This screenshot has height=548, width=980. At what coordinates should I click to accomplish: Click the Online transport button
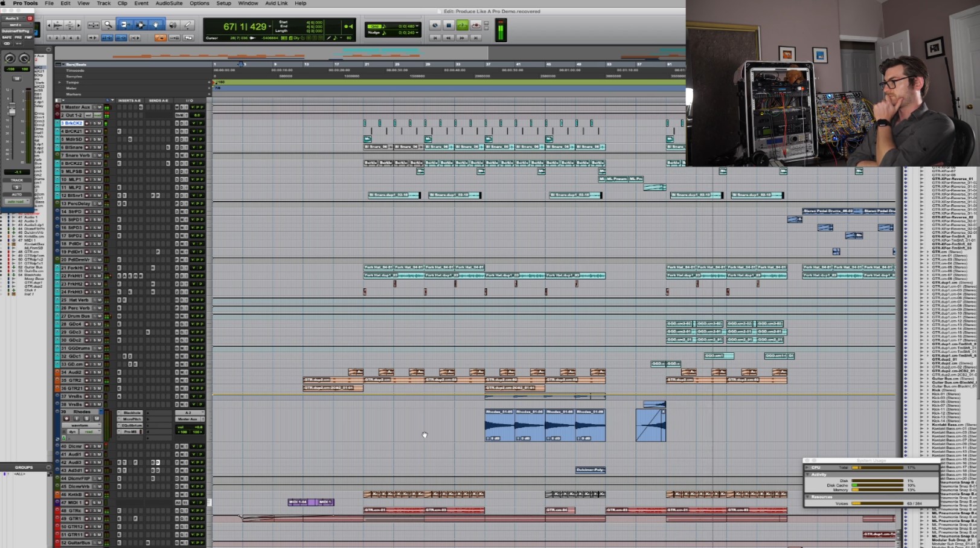point(434,25)
